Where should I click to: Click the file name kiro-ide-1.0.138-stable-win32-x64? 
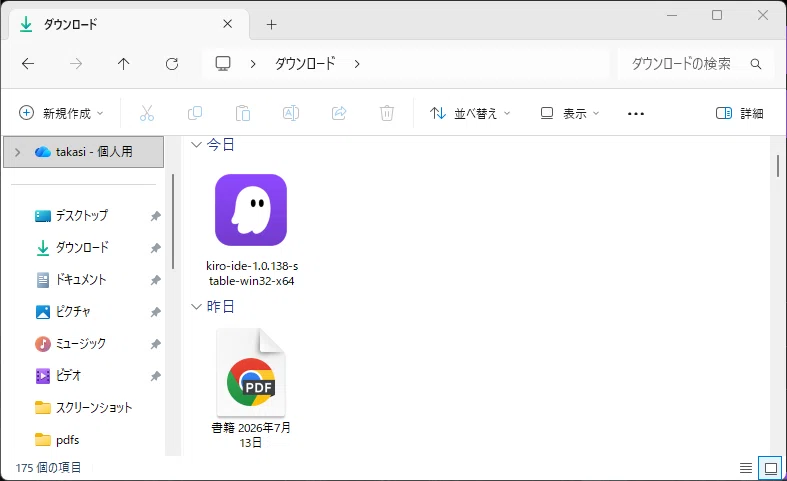pos(252,274)
